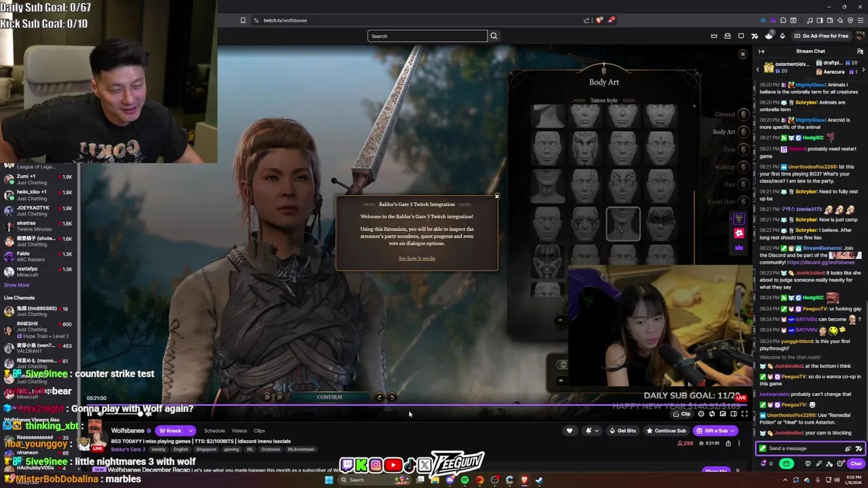Close the Baldur's Gate 3 Twitch Integration popup
This screenshot has width=868, height=488.
click(x=496, y=197)
